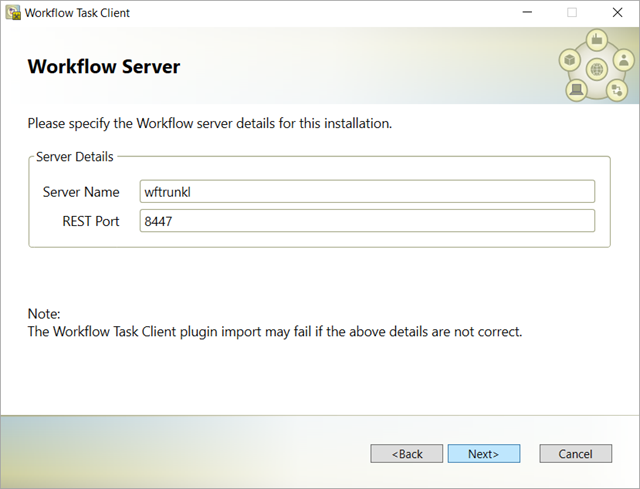The image size is (640, 489).
Task: Cancel the installation
Action: [x=576, y=453]
